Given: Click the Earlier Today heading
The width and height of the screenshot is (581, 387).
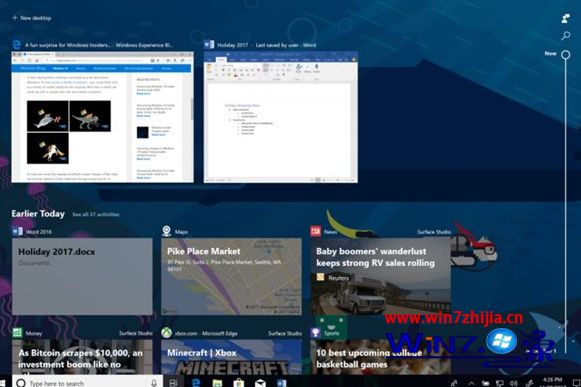Looking at the screenshot, I should [38, 214].
